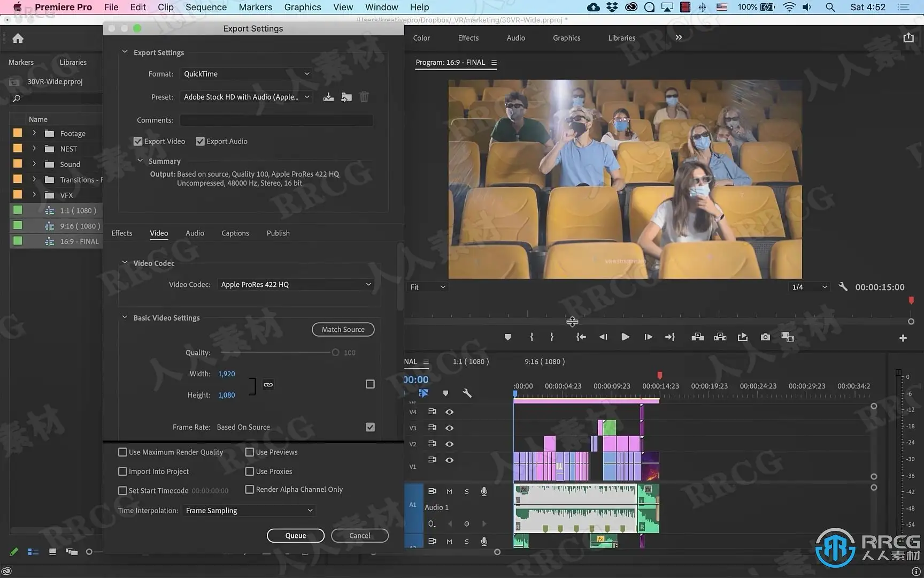The image size is (924, 578).
Task: Hide track V3 with eye icon
Action: point(449,428)
